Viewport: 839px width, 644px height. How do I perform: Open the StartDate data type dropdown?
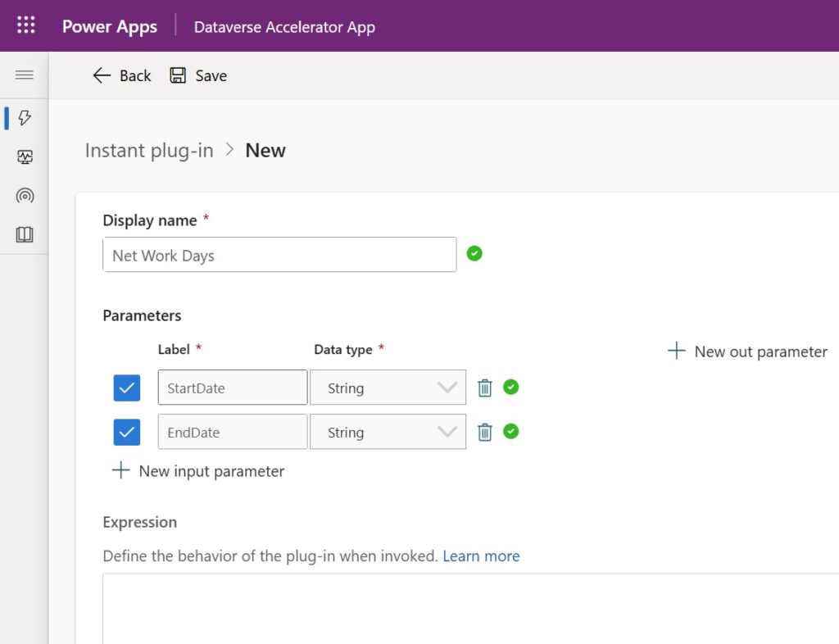tap(388, 388)
